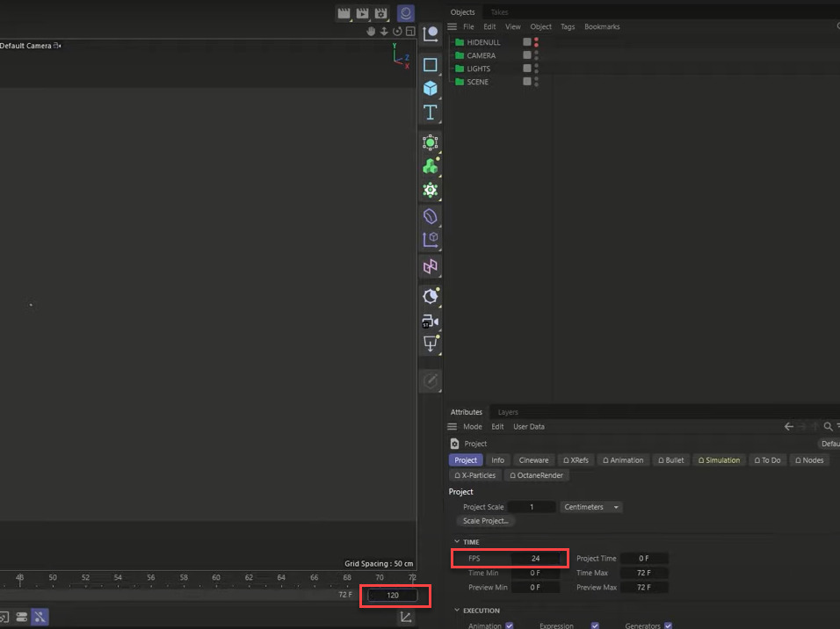Click the Default Camera label in viewport
This screenshot has height=629, width=840.
pos(25,45)
